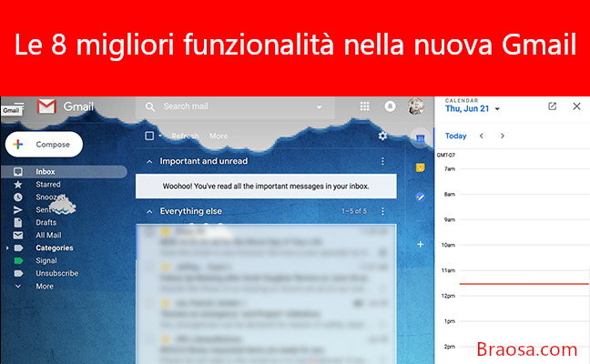Go to the next calendar day
This screenshot has height=364, width=590.
(x=503, y=136)
